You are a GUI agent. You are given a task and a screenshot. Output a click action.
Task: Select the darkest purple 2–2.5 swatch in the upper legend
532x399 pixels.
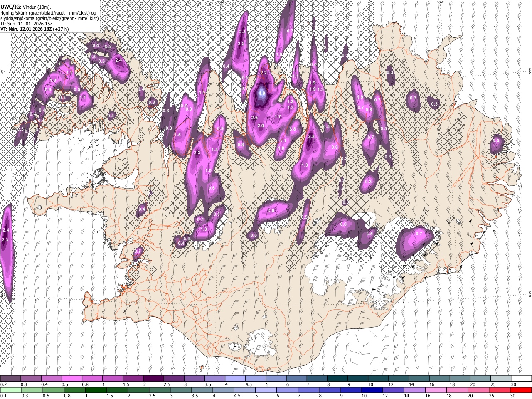[153, 378]
